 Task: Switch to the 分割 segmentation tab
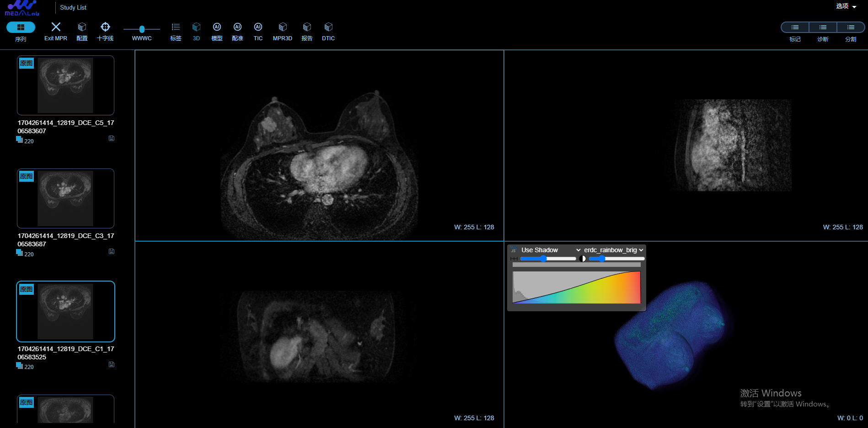pyautogui.click(x=851, y=27)
